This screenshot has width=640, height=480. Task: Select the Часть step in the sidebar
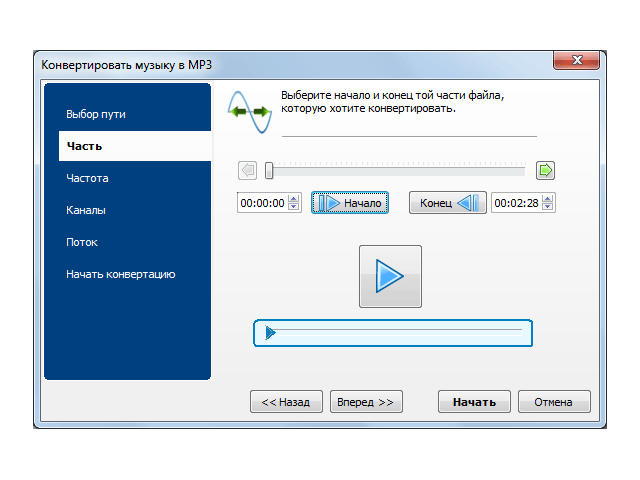point(135,146)
